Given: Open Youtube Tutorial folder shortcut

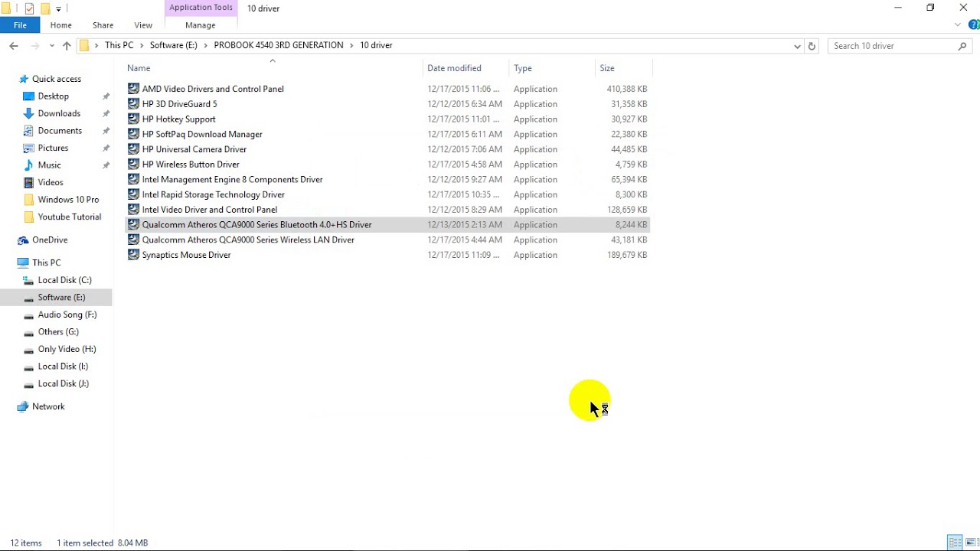Looking at the screenshot, I should point(69,217).
